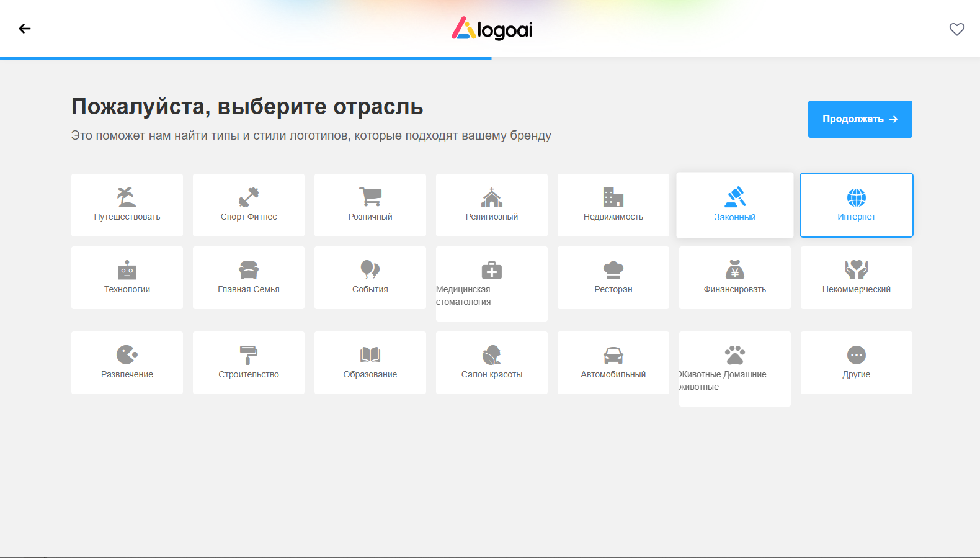The height and width of the screenshot is (558, 980).
Task: Select the balloons События icon
Action: click(x=370, y=270)
